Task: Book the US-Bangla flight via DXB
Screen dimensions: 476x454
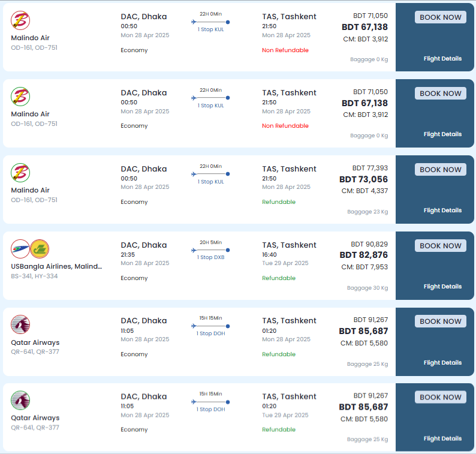Action: pyautogui.click(x=440, y=246)
